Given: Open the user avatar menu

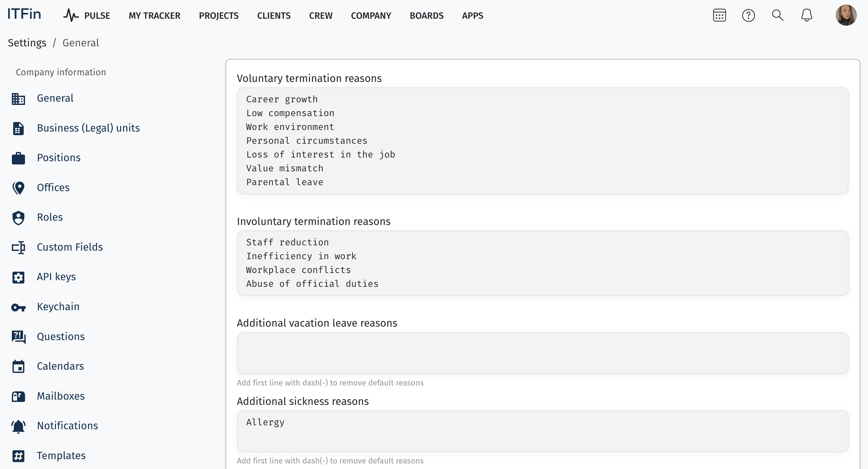Looking at the screenshot, I should point(846,15).
